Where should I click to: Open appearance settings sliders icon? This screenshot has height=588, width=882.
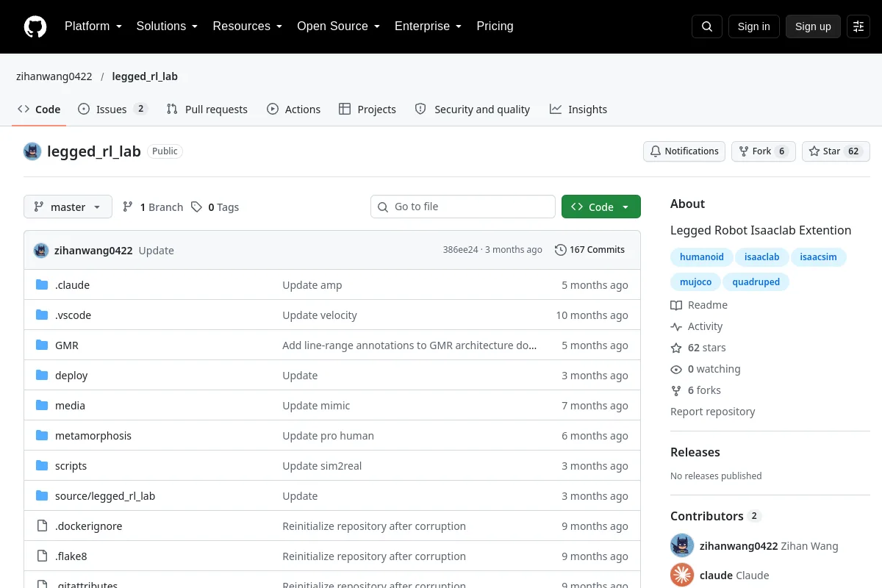pos(858,26)
